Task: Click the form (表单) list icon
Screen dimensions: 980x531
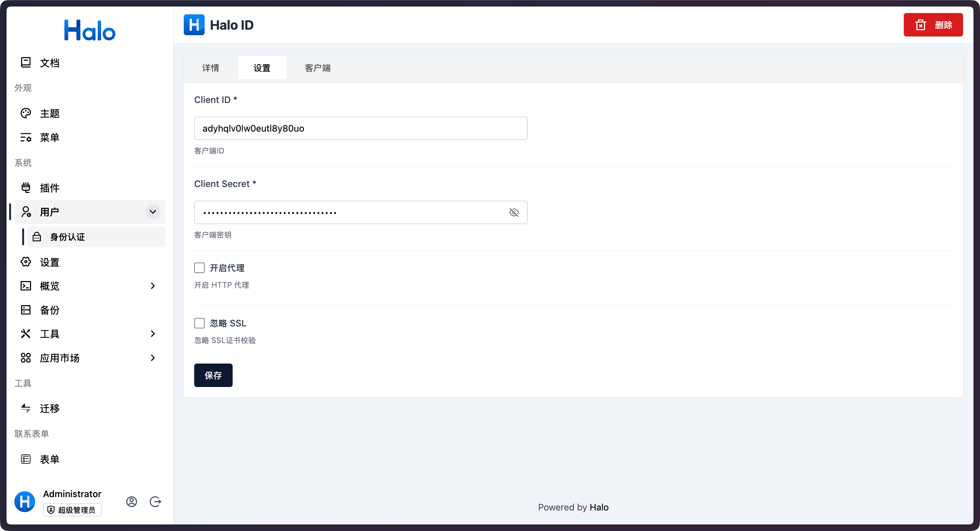Action: [x=25, y=459]
